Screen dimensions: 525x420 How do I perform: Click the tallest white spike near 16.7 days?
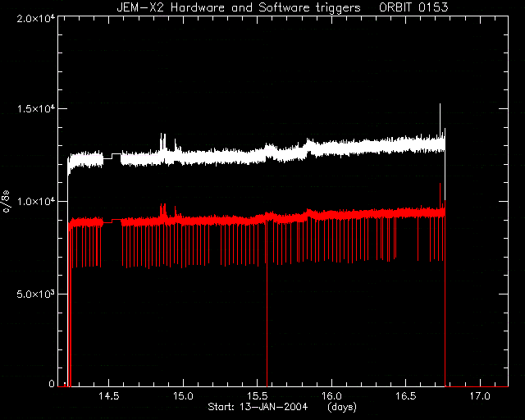click(440, 121)
